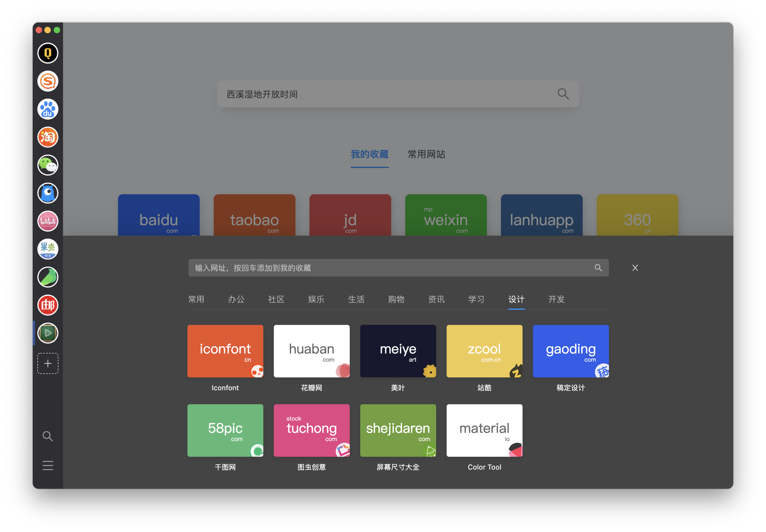Open the Sogou icon in sidebar

click(48, 81)
